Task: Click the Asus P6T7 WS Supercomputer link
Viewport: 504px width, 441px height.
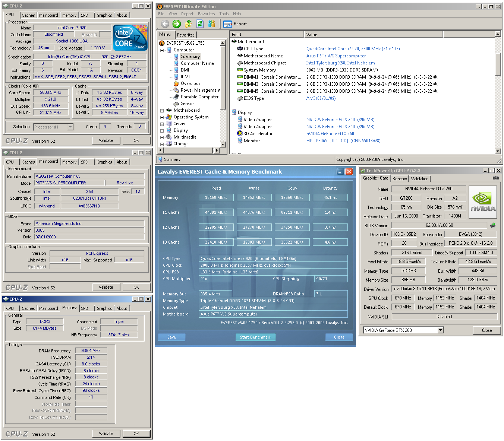Action: tap(336, 56)
